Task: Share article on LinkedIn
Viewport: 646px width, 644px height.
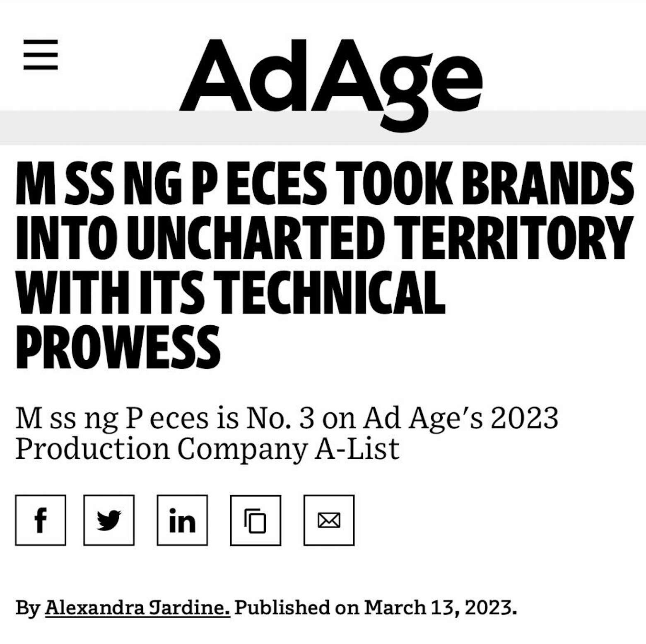Action: (182, 520)
